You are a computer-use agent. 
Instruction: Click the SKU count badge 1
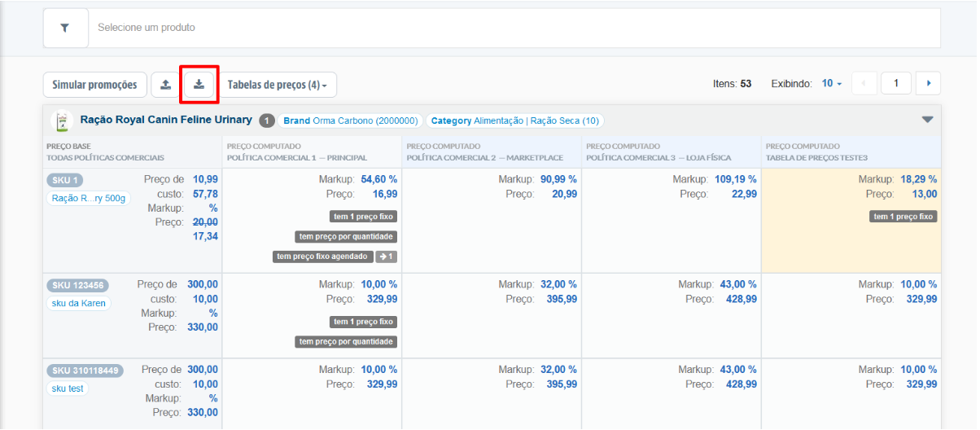[267, 121]
